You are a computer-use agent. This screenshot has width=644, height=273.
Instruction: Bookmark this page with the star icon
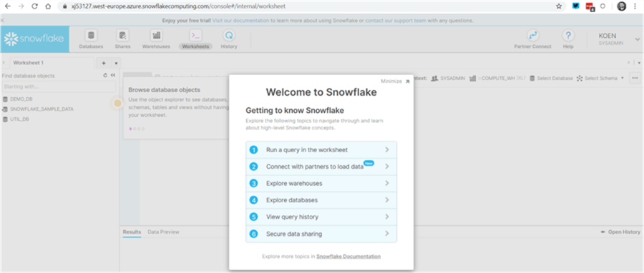pyautogui.click(x=559, y=6)
